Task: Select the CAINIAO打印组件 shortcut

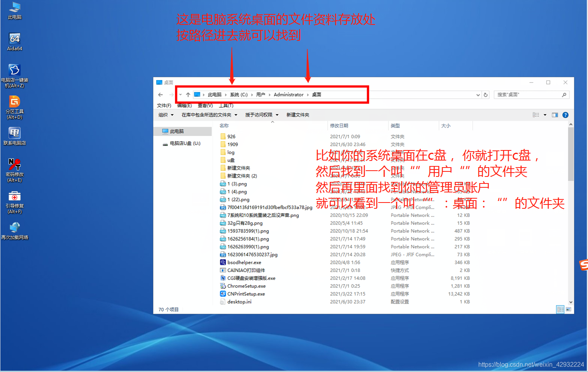Action: (x=246, y=270)
